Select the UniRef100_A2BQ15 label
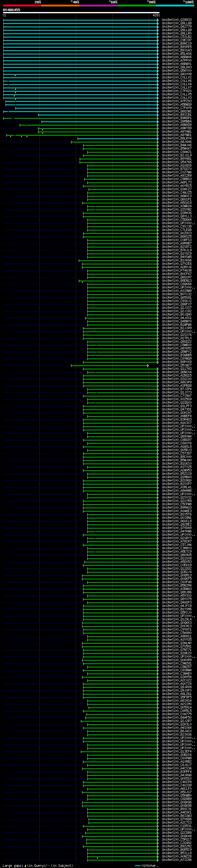The height and width of the screenshot is (868, 197). point(177,376)
